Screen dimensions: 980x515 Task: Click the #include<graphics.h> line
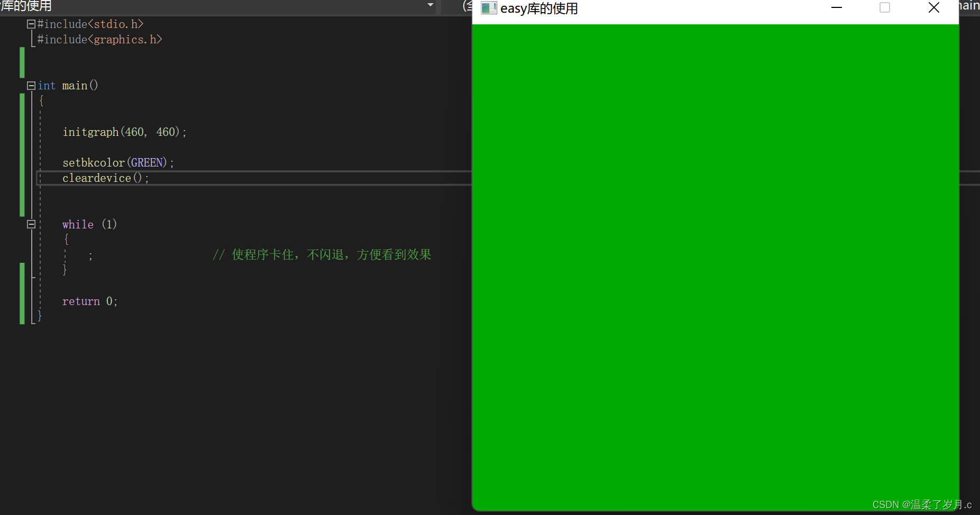(x=99, y=40)
